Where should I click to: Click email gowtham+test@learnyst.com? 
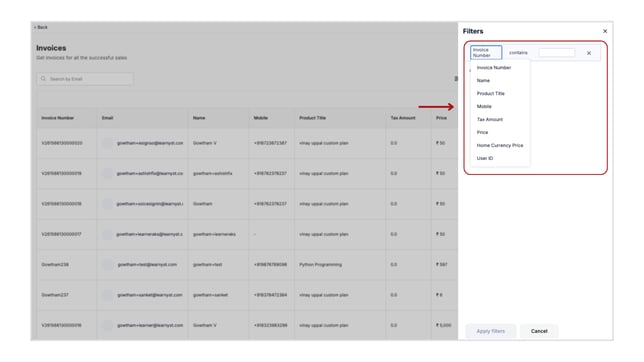[x=147, y=265]
